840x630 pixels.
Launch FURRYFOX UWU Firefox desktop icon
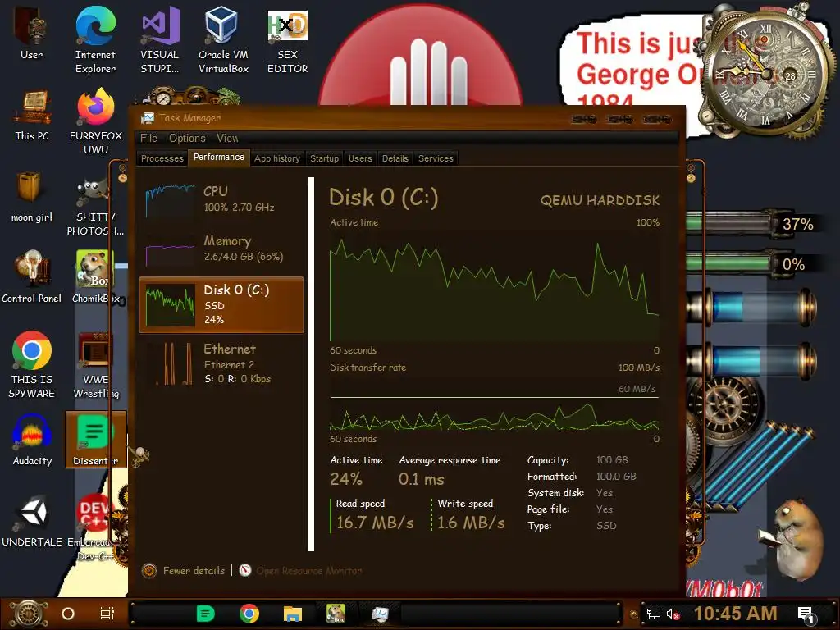[96, 121]
